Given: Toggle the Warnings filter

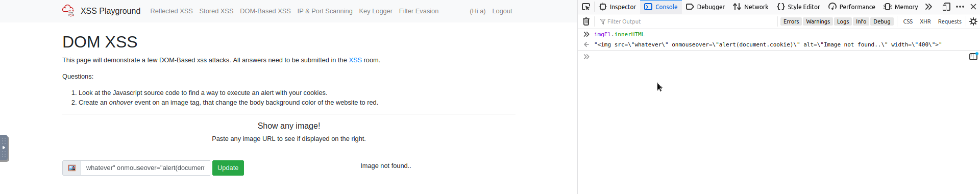Looking at the screenshot, I should pyautogui.click(x=818, y=21).
